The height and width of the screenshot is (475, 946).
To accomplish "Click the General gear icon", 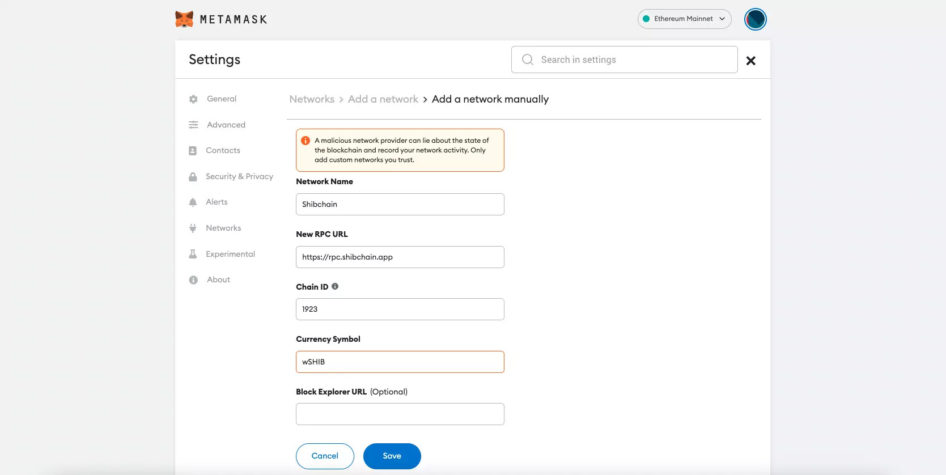I will [x=193, y=99].
